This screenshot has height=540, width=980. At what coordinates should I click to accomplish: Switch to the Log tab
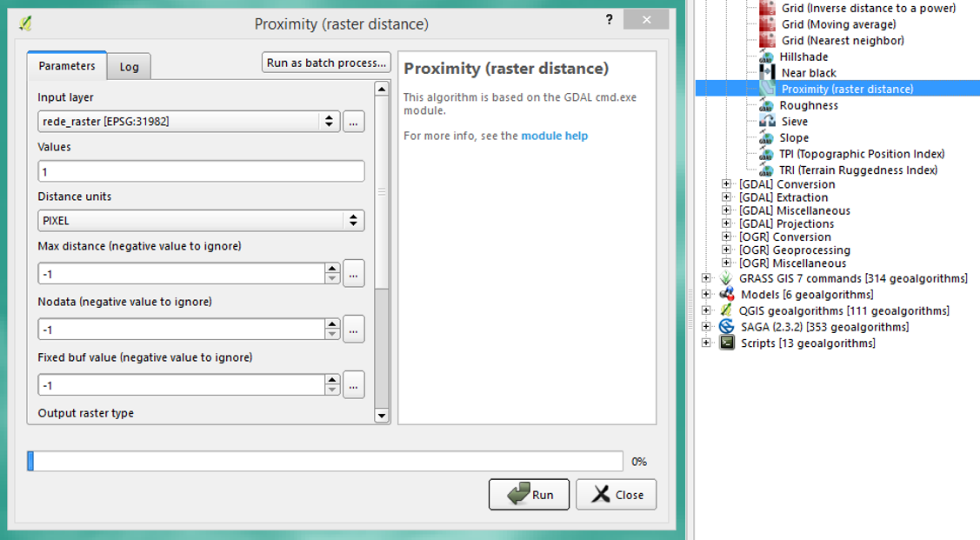129,67
